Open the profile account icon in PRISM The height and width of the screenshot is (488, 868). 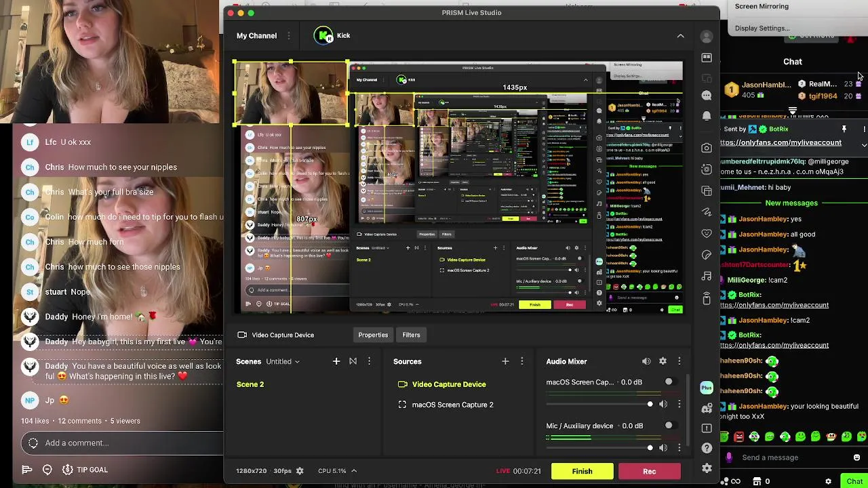pos(707,37)
